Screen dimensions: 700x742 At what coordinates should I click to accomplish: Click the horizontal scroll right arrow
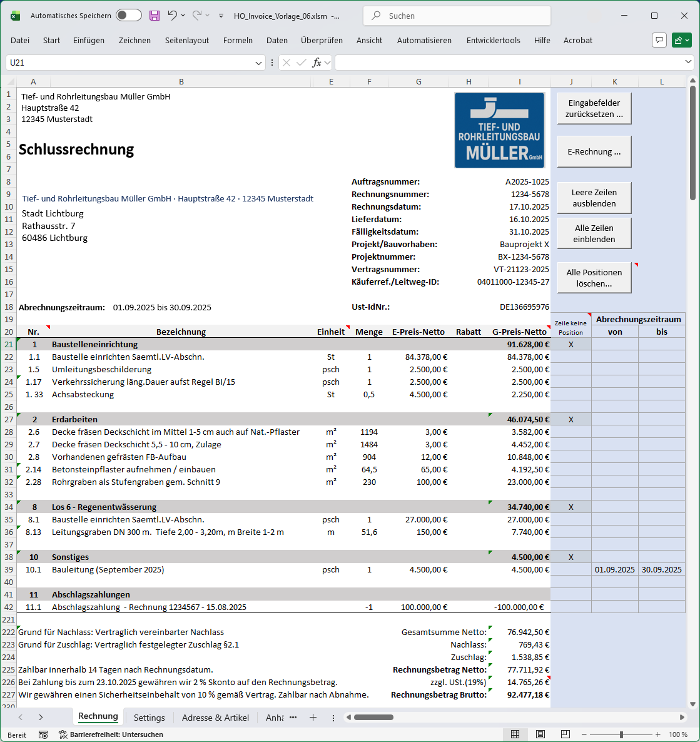click(x=682, y=718)
